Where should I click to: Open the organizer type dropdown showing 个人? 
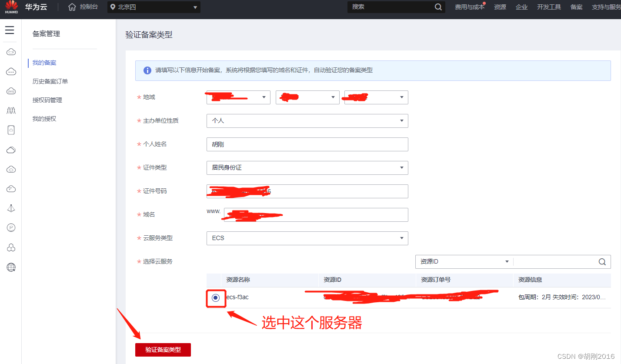(x=307, y=121)
